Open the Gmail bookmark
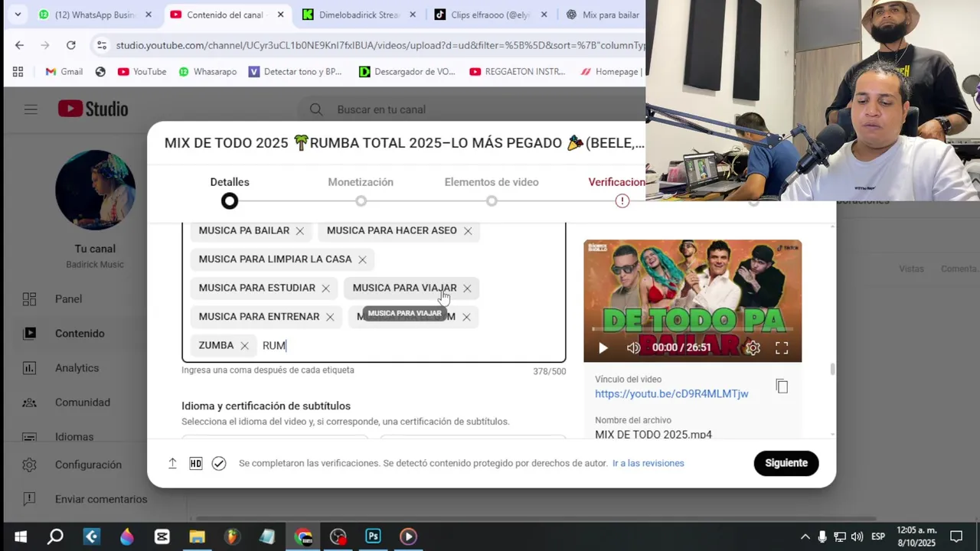 [x=64, y=72]
